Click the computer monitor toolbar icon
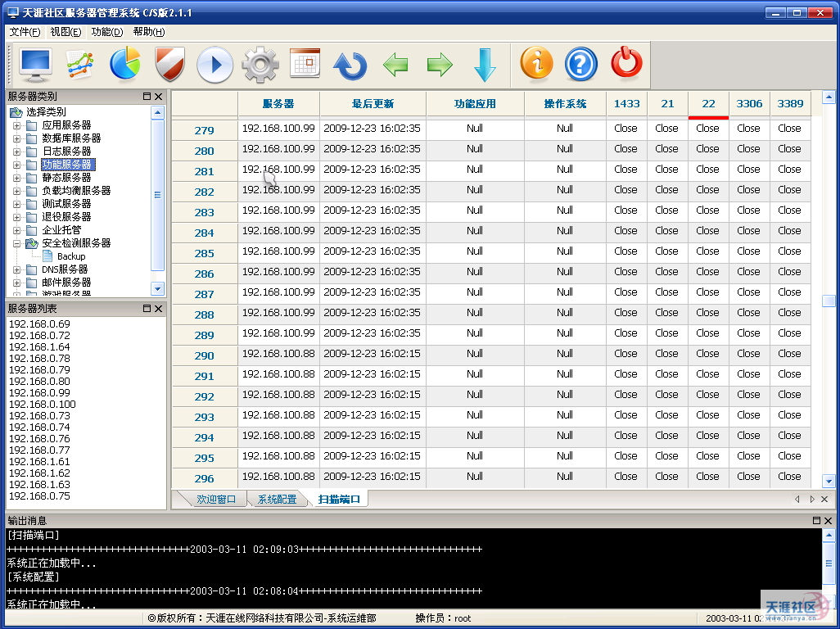This screenshot has height=629, width=840. tap(36, 64)
